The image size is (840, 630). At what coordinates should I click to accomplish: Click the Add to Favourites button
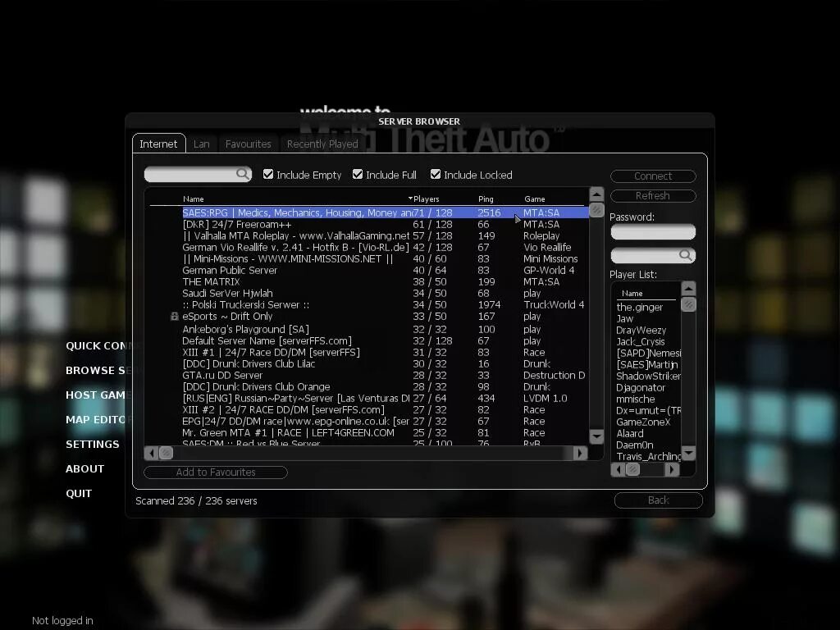pos(216,472)
